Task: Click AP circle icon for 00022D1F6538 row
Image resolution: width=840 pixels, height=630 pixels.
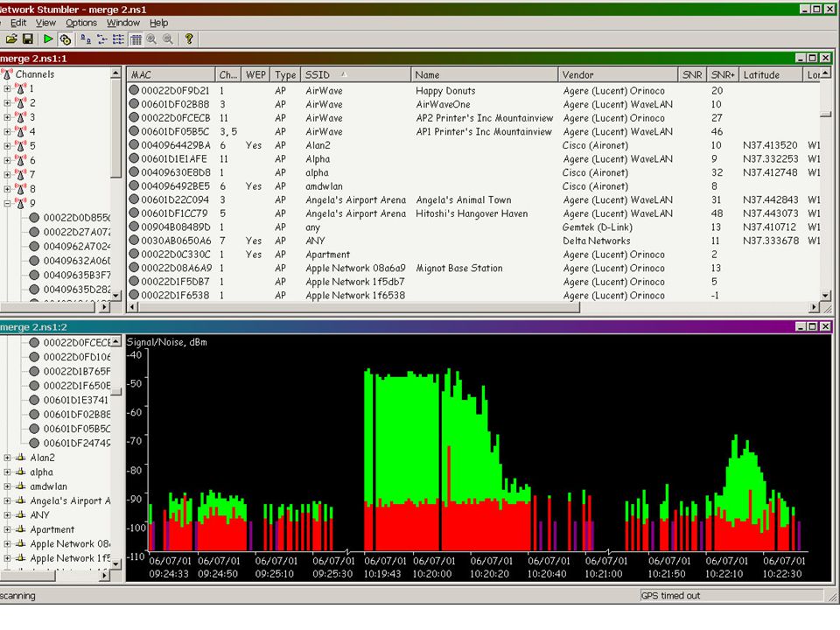Action: point(134,295)
